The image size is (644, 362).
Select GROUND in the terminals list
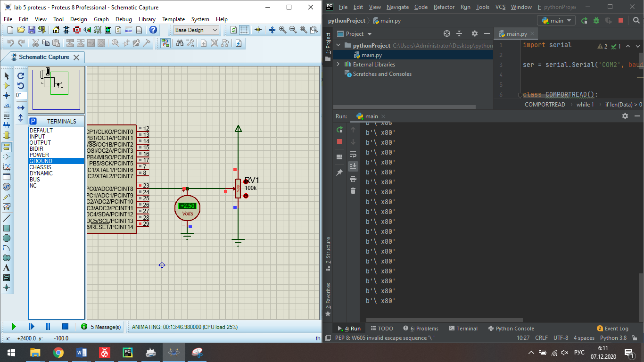click(57, 161)
